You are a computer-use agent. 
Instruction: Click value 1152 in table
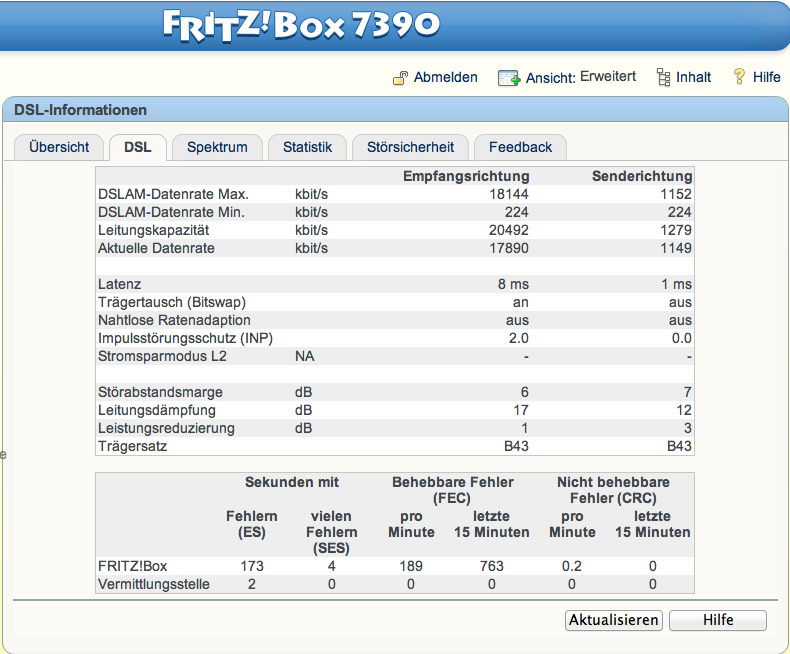click(x=676, y=194)
